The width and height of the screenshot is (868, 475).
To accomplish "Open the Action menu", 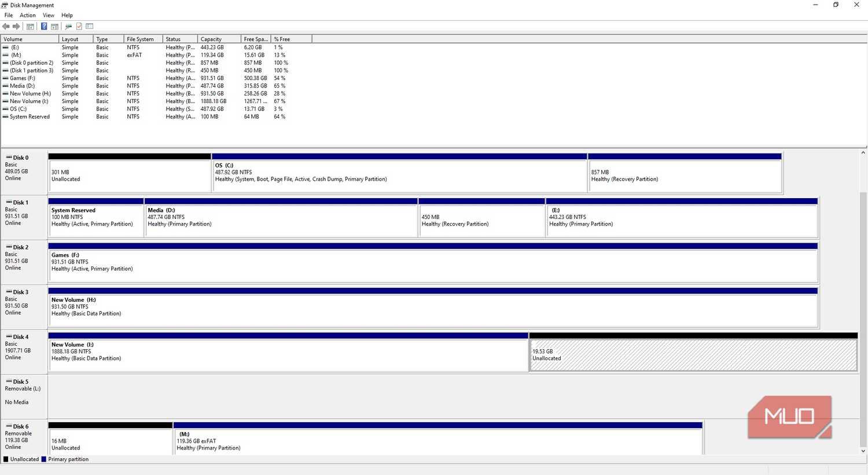I will [x=28, y=15].
